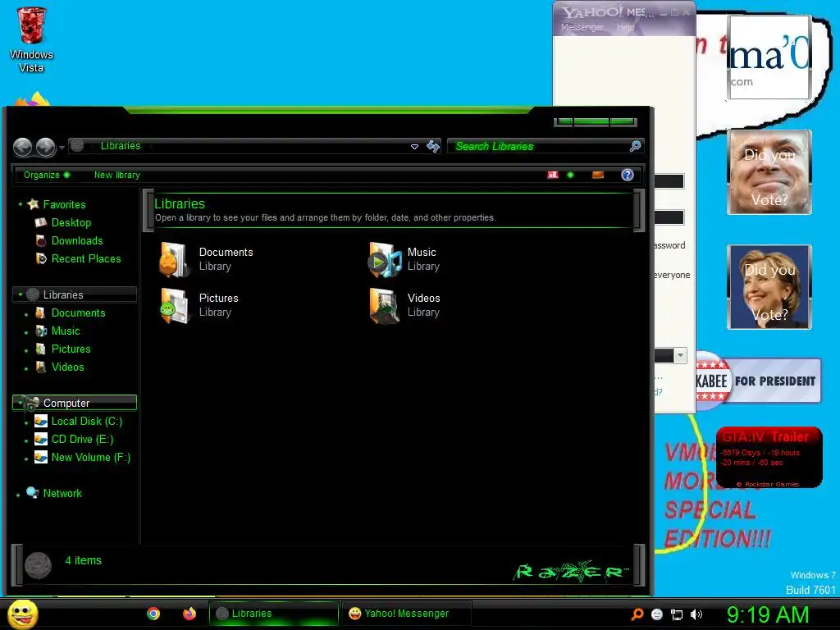Screen dimensions: 840x630
Task: Open the network tray icon
Action: 677,614
